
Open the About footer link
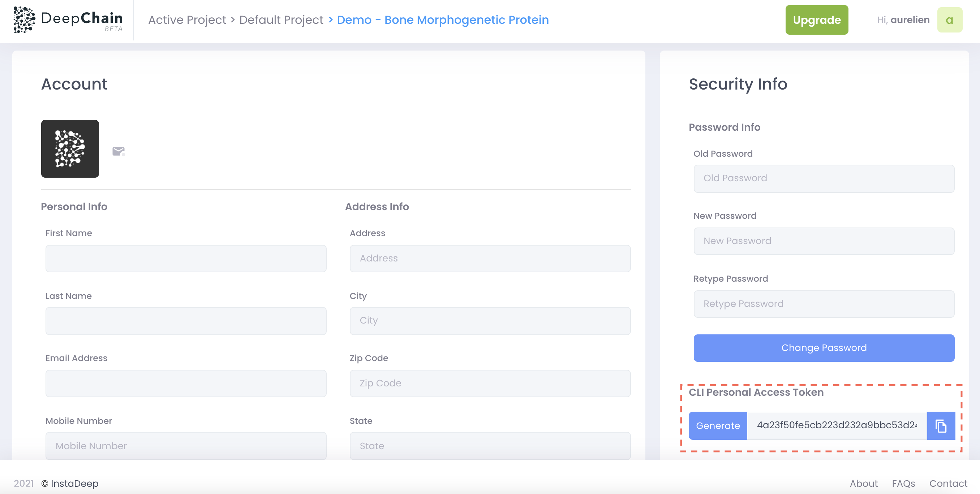click(x=864, y=484)
